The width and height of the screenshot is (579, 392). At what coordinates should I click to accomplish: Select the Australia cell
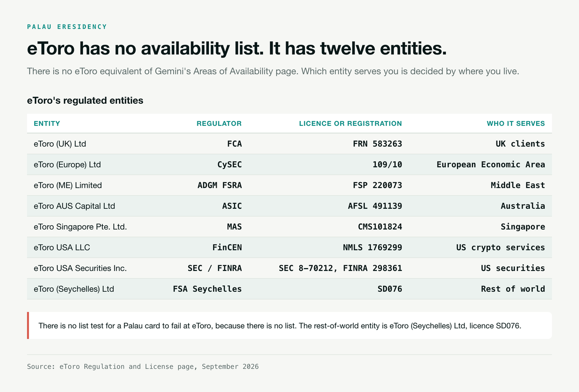pyautogui.click(x=523, y=206)
